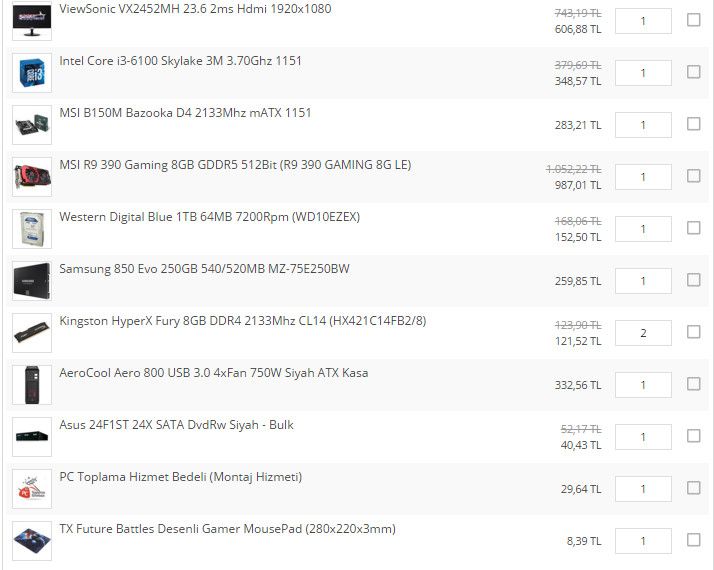Check the box beside TX Future Battles MousePad
This screenshot has width=714, height=570.
click(694, 540)
